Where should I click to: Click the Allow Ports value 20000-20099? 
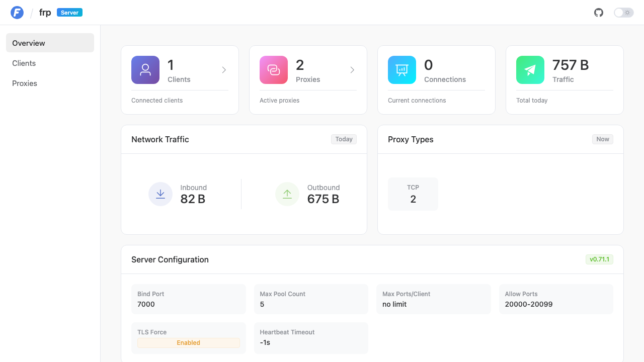click(x=529, y=304)
